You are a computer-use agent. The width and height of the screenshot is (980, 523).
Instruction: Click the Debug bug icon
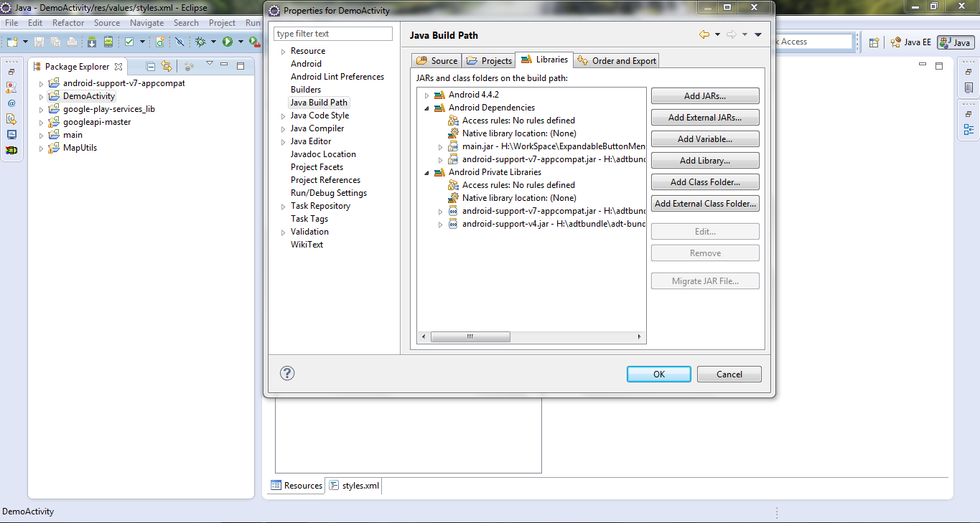coord(201,42)
